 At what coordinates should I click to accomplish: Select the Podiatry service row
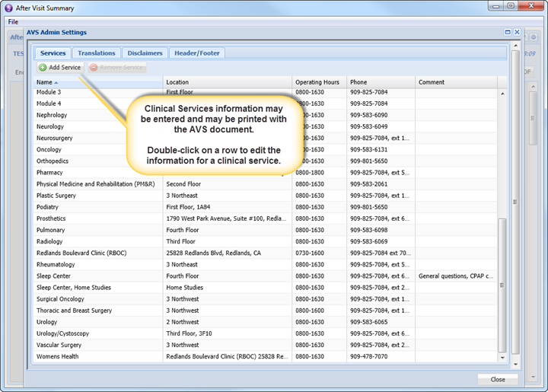coord(266,207)
